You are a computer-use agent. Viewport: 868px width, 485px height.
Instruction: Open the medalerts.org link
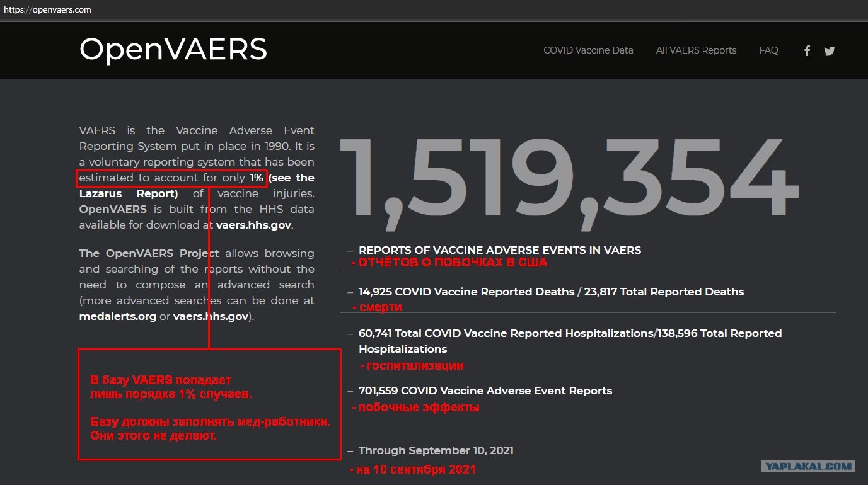(x=118, y=316)
